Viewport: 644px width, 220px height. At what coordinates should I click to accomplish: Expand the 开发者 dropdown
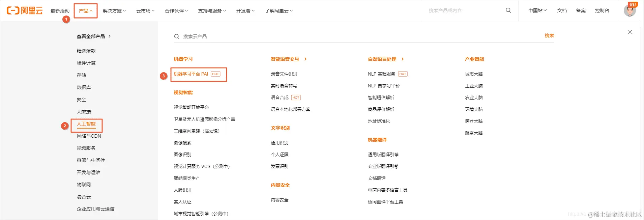245,11
